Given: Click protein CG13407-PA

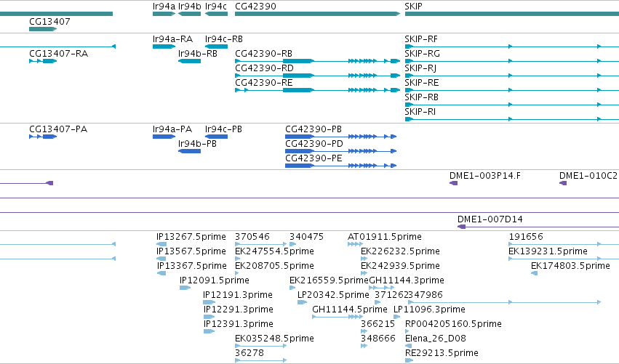Looking at the screenshot, I should point(58,129).
